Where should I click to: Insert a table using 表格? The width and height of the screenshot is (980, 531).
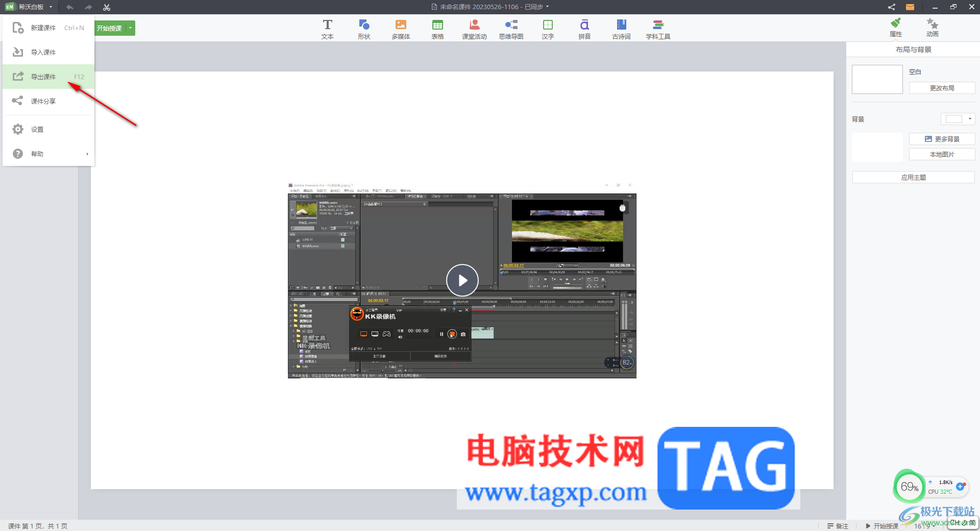(x=437, y=29)
